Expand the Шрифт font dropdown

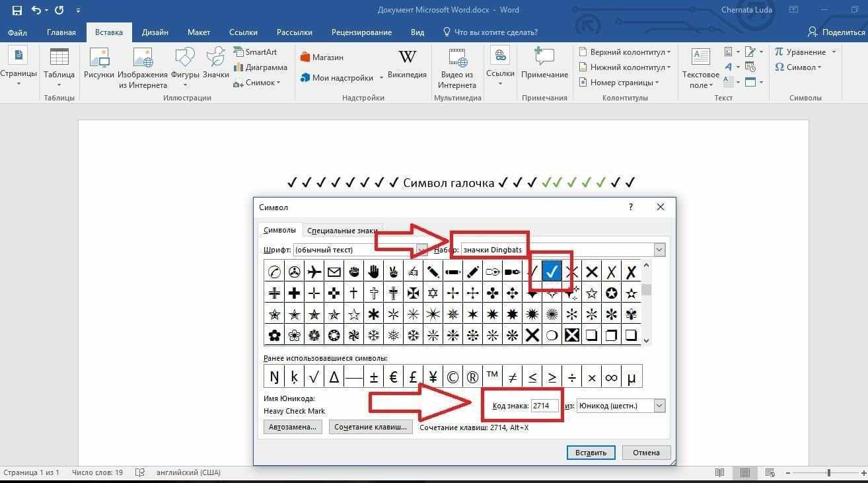[421, 250]
